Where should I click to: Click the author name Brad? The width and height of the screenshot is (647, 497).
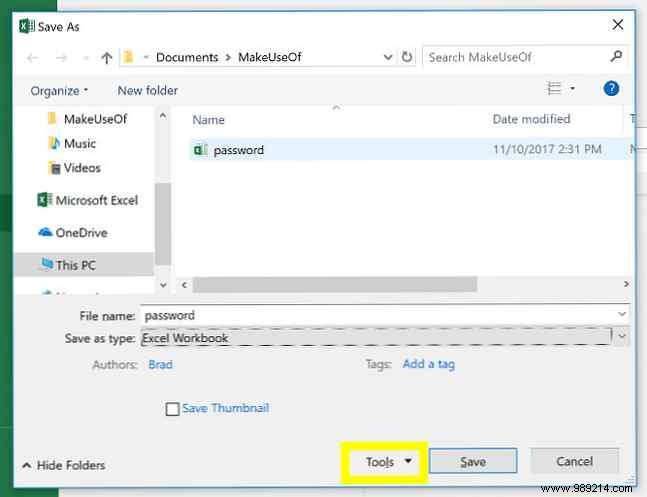(x=161, y=364)
